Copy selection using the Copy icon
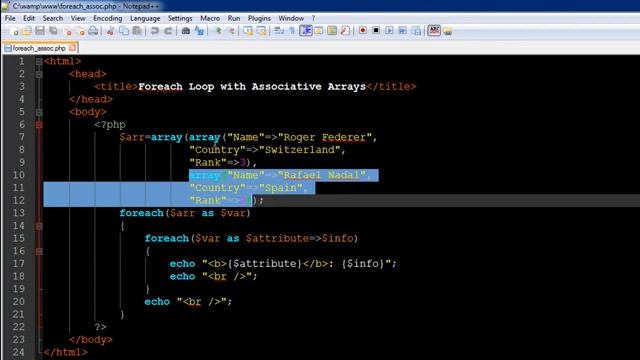This screenshot has height=360, width=640. pyautogui.click(x=124, y=31)
